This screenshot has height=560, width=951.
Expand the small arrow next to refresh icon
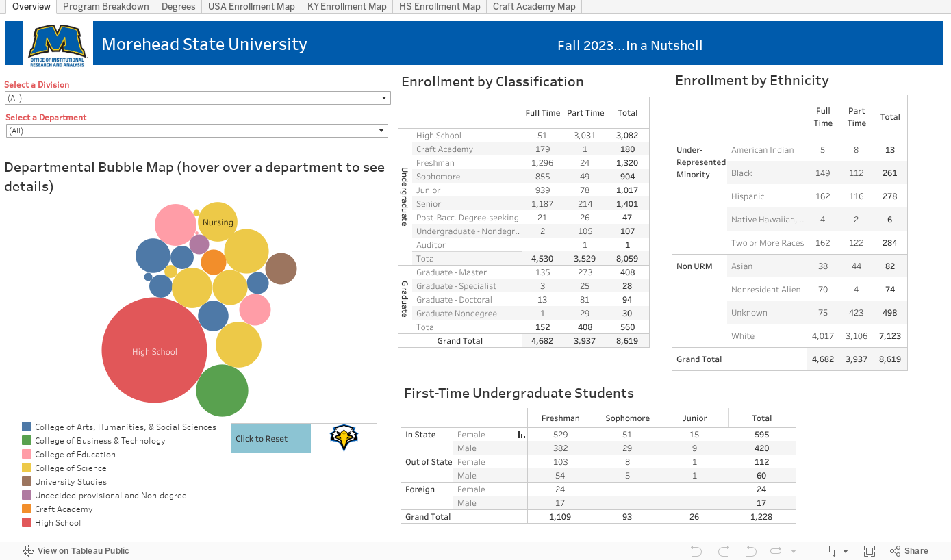(794, 550)
